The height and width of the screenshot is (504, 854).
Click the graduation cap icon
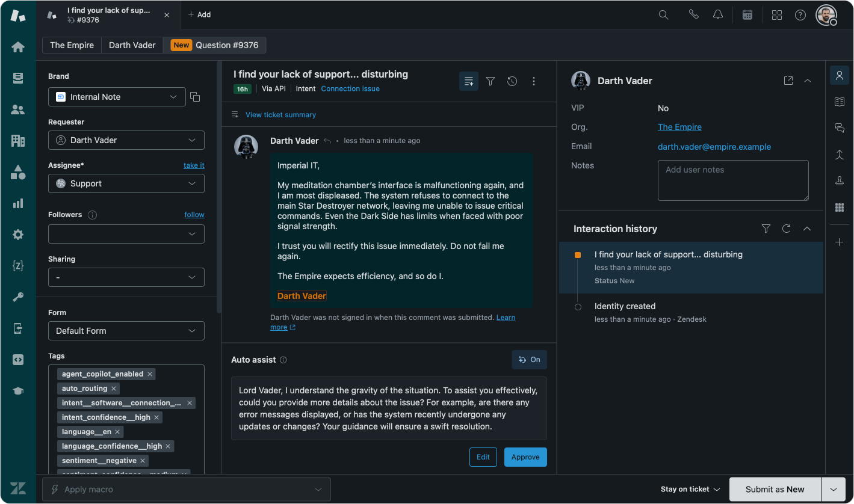pyautogui.click(x=18, y=391)
